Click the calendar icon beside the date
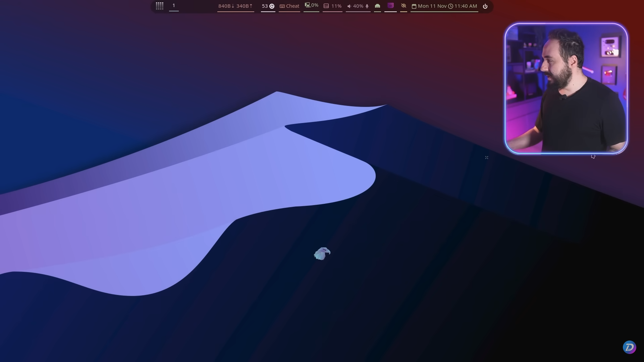Screen dimensions: 644x362 tap(414, 6)
